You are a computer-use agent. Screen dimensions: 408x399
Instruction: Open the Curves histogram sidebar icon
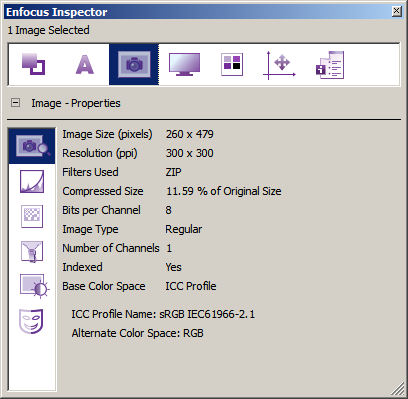pyautogui.click(x=32, y=182)
